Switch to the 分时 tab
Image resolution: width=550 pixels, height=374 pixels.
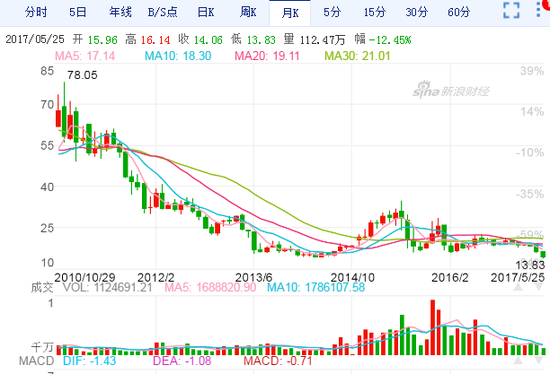36,12
